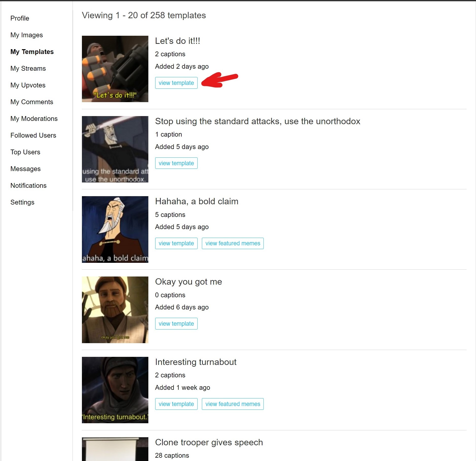Click 2 captions under Interesting turnabout
The width and height of the screenshot is (476, 461).
(170, 375)
